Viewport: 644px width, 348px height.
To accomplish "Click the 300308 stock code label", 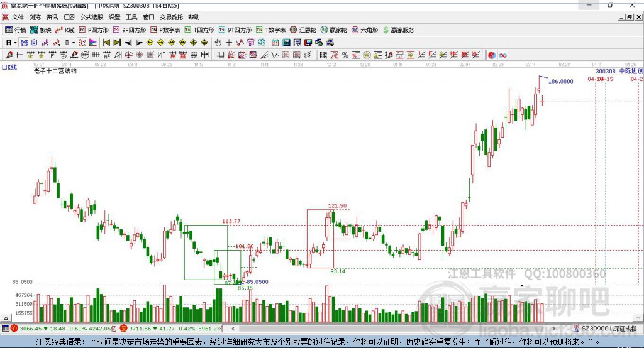I will 606,71.
